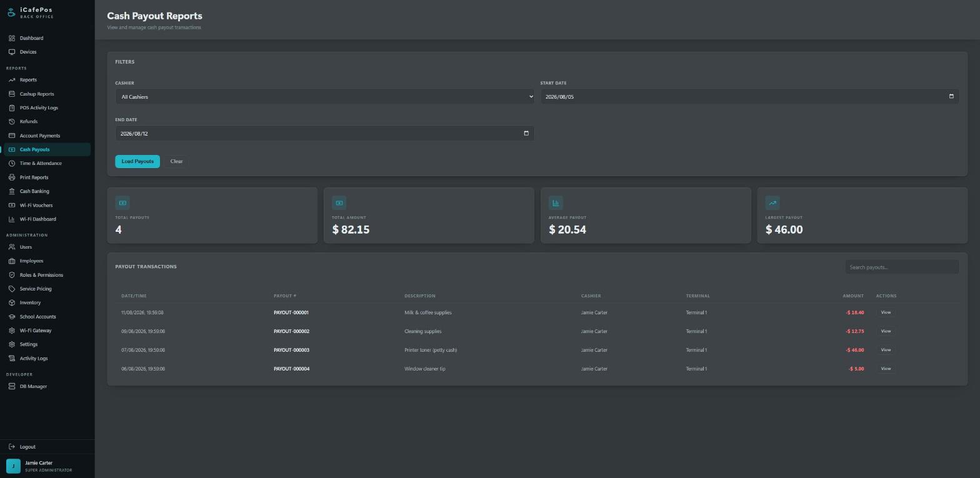Click the Inventory box icon

coord(12,302)
